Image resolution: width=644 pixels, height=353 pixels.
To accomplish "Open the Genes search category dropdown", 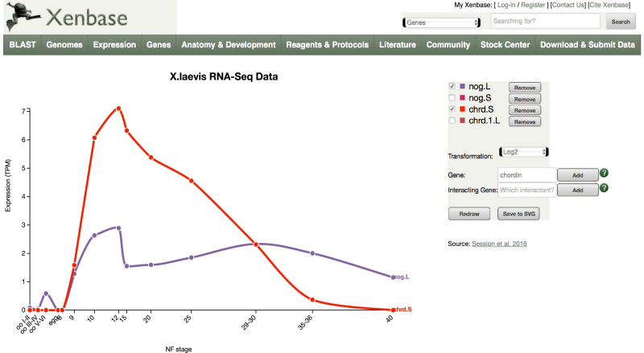I will pyautogui.click(x=441, y=22).
